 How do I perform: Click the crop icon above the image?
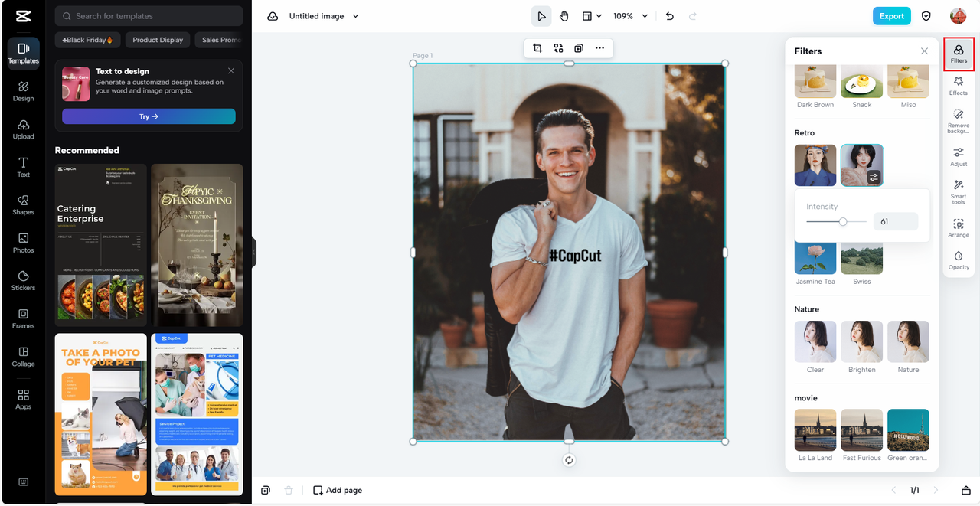point(537,48)
